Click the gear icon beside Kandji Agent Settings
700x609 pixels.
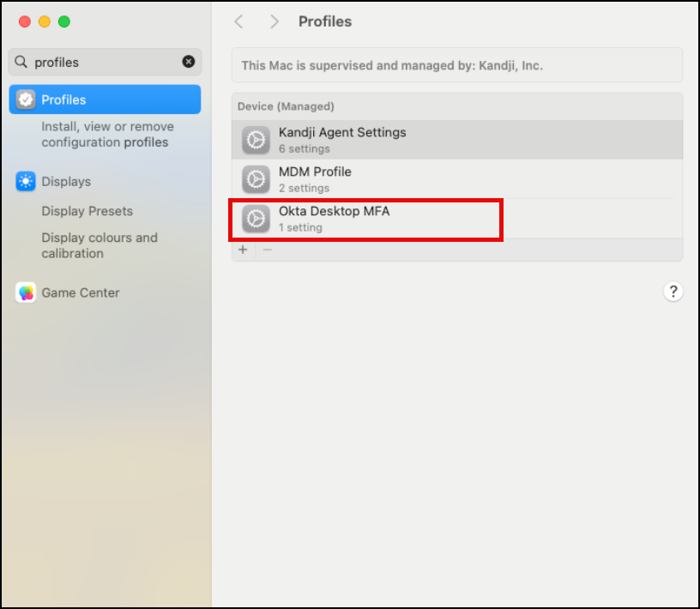coord(255,140)
